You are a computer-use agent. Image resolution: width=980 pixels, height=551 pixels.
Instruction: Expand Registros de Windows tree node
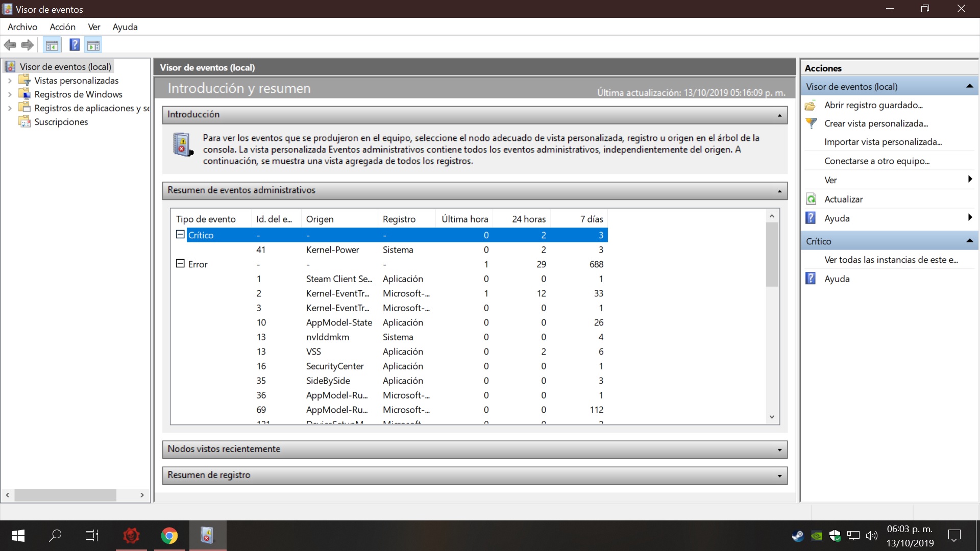click(x=10, y=94)
